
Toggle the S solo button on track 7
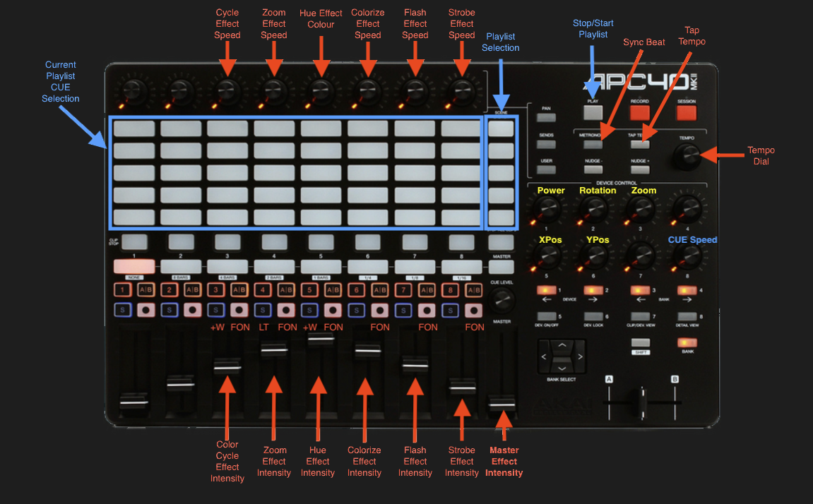coord(403,311)
